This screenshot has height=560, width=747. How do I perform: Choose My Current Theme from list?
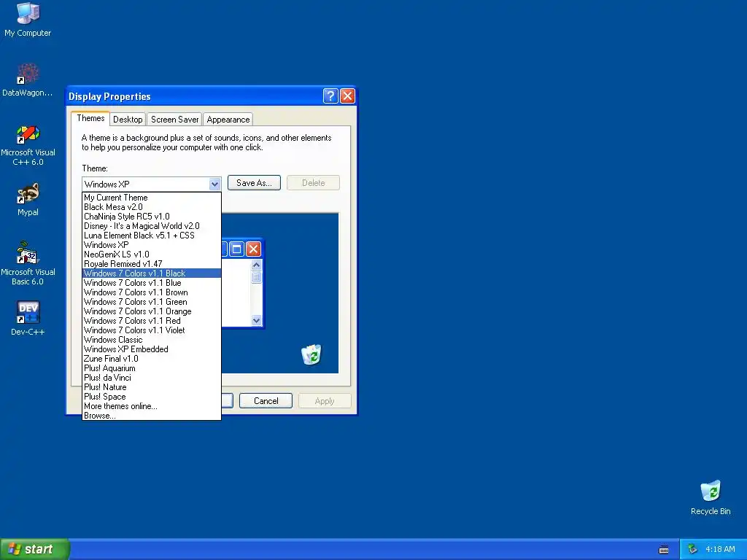tap(152, 197)
